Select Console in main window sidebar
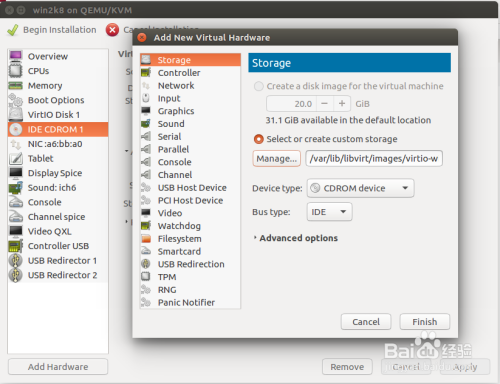 click(58, 202)
